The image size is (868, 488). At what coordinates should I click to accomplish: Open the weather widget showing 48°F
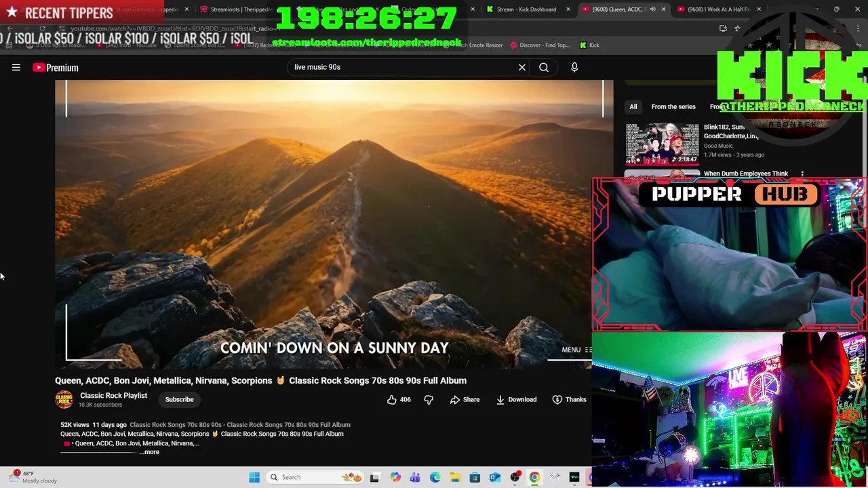point(32,477)
